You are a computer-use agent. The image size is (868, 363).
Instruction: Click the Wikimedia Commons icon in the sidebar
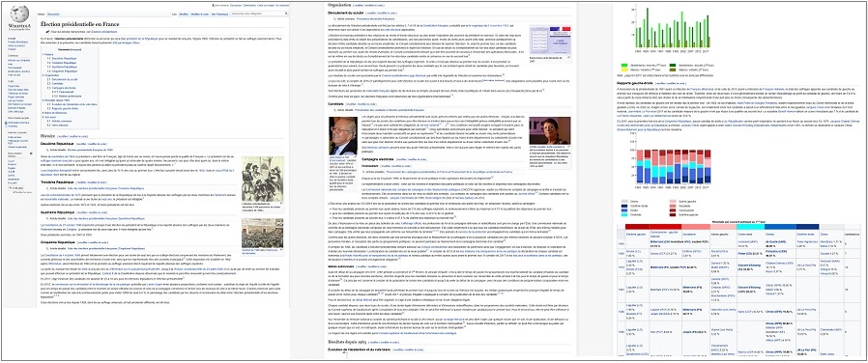[x=6, y=123]
